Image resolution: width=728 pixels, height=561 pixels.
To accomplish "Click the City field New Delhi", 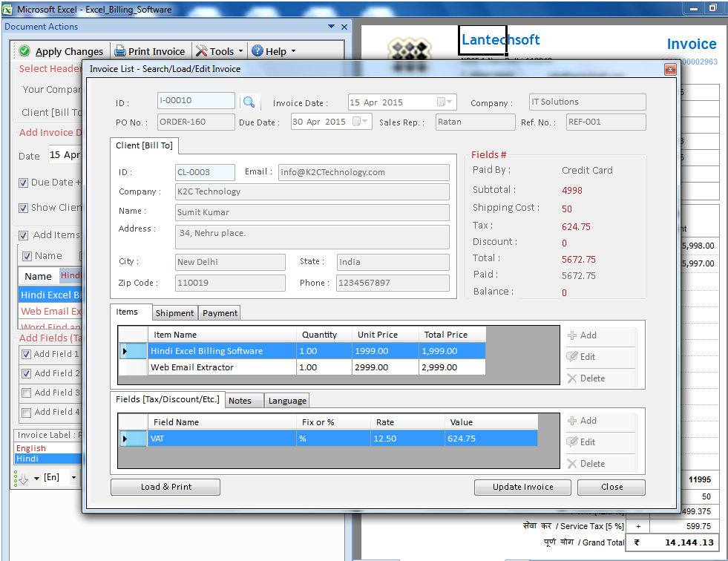I will (x=230, y=262).
